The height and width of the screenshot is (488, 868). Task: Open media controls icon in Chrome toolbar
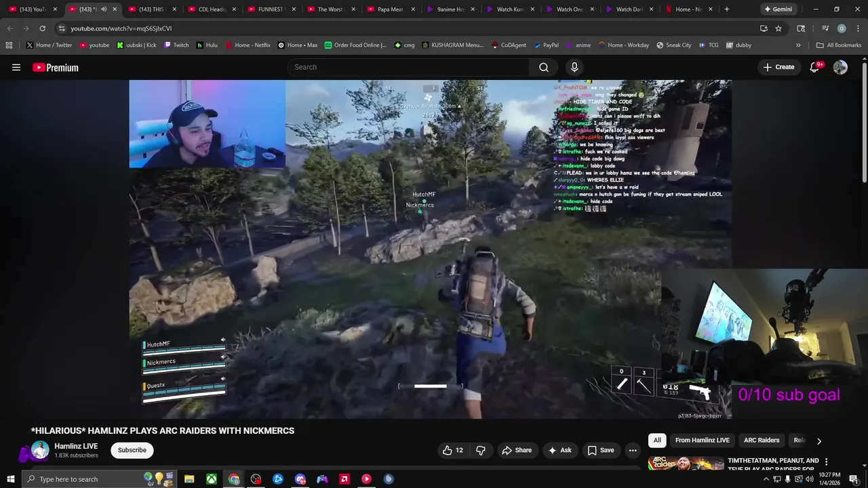pos(825,28)
